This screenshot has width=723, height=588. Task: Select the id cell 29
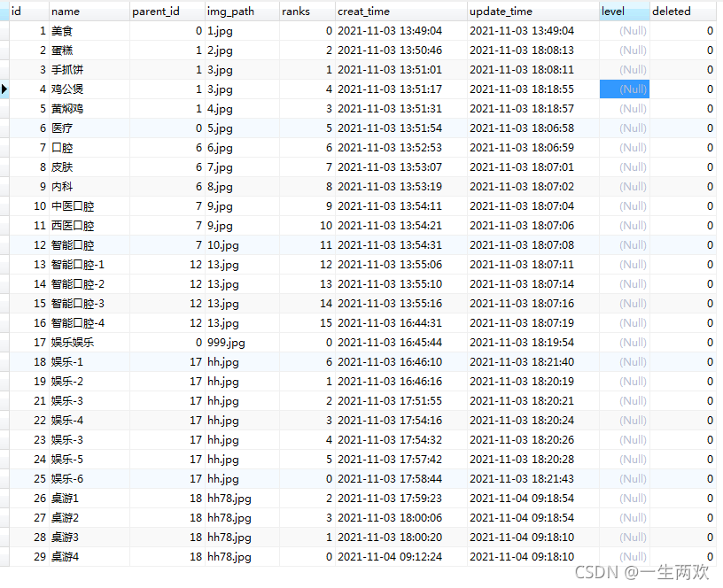point(29,557)
